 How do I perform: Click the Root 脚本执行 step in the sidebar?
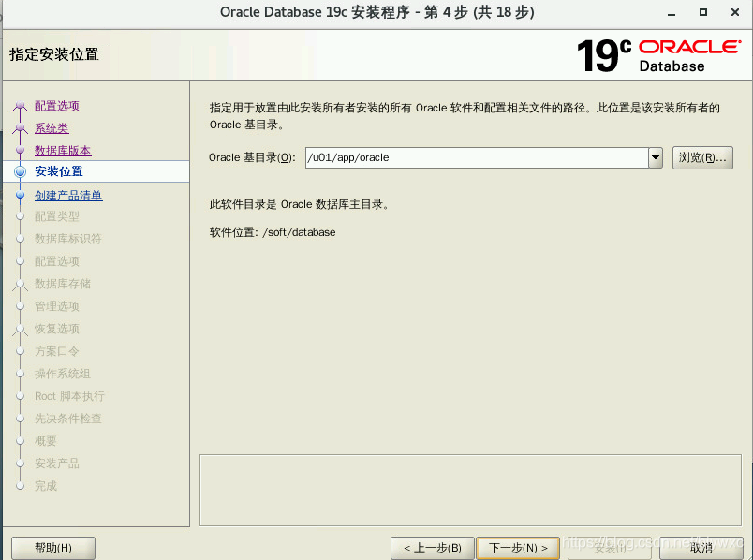click(x=69, y=396)
